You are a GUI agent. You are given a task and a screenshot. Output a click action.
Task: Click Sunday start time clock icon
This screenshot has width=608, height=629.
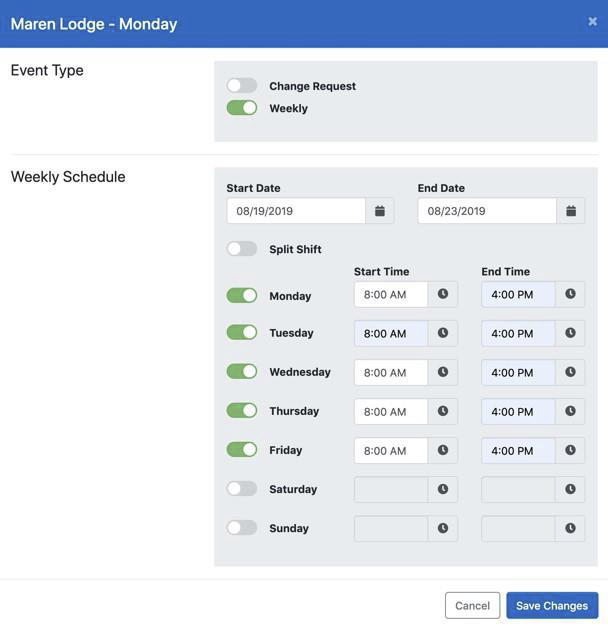coord(443,528)
